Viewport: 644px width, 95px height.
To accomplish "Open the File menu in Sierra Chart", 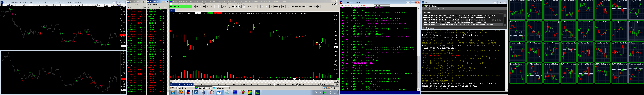I will pos(174,4).
